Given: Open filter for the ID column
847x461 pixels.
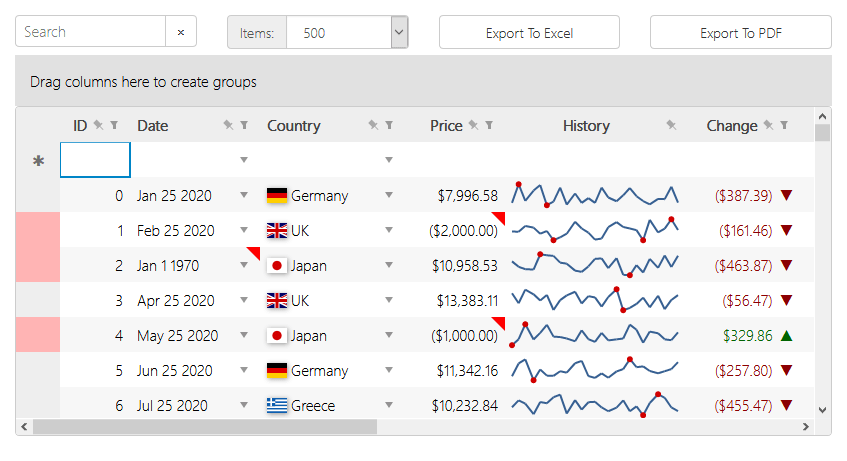Looking at the screenshot, I should [x=114, y=125].
